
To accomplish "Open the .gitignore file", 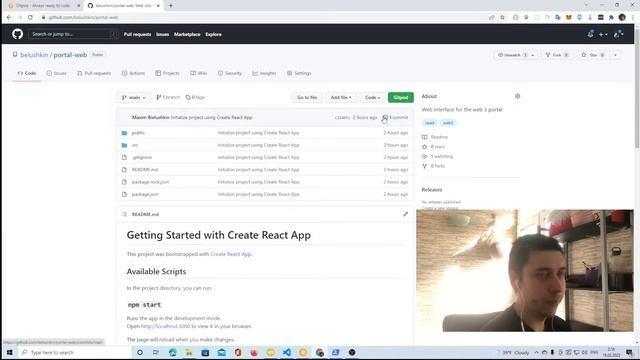I will pyautogui.click(x=142, y=158).
